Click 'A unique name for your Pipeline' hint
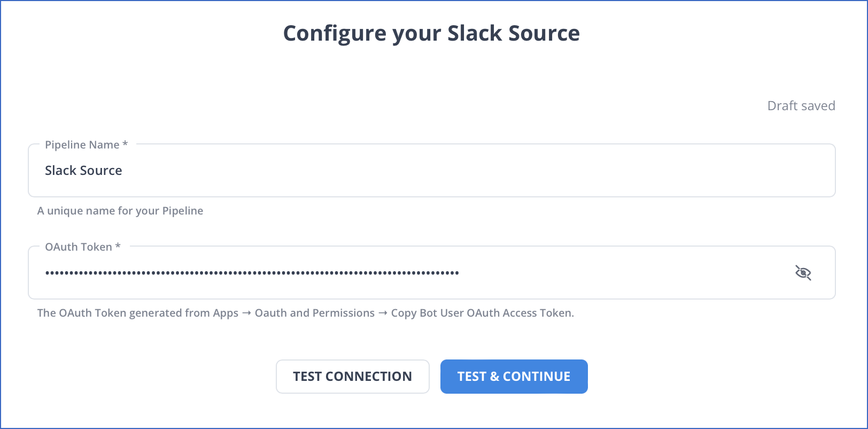This screenshot has width=868, height=429. tap(120, 211)
